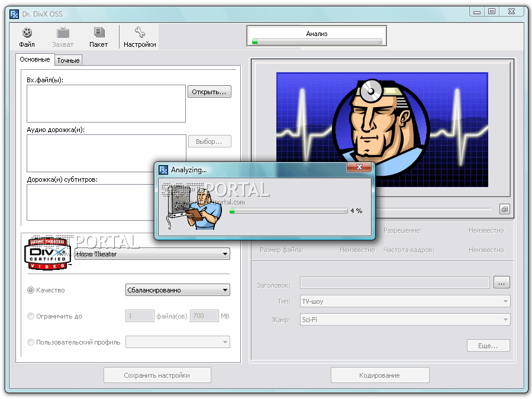Select Пользовательский профиль radio button
This screenshot has height=399, width=532.
pyautogui.click(x=31, y=342)
